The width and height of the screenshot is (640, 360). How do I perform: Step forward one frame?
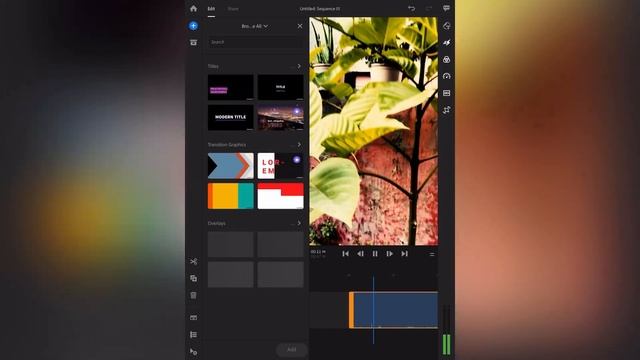click(x=389, y=253)
